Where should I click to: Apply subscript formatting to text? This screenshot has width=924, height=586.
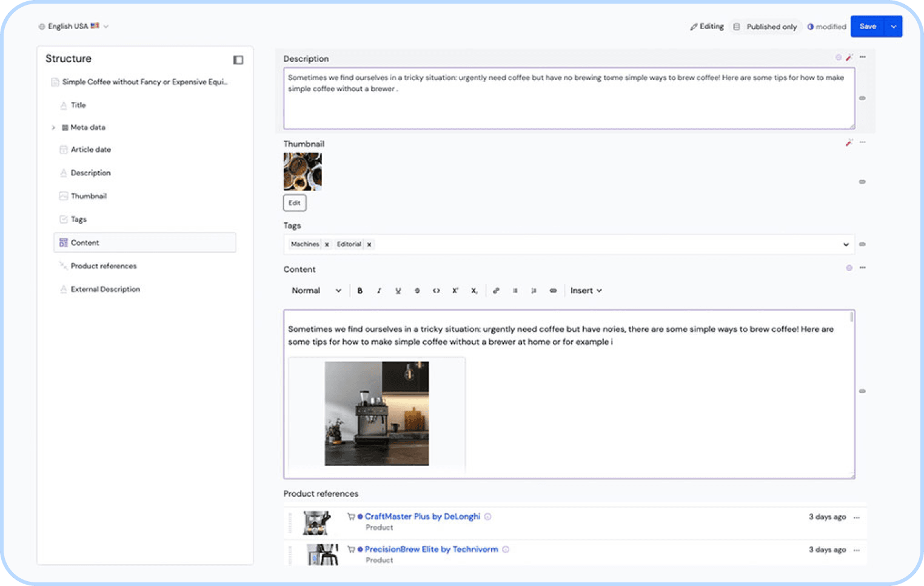click(474, 291)
